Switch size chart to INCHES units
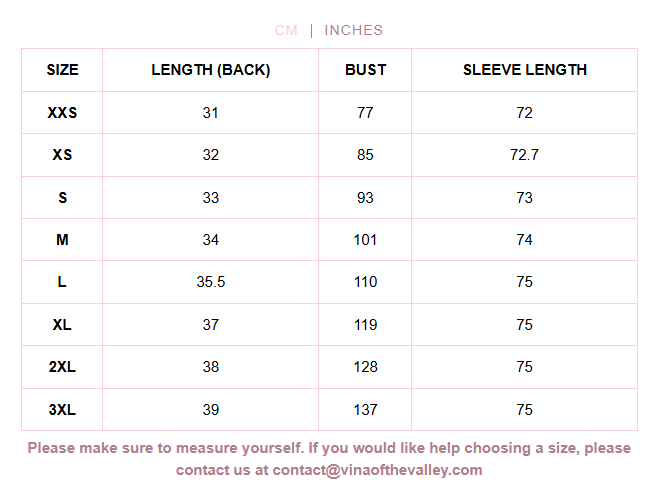Screen dimensions: 658x492 [x=353, y=30]
